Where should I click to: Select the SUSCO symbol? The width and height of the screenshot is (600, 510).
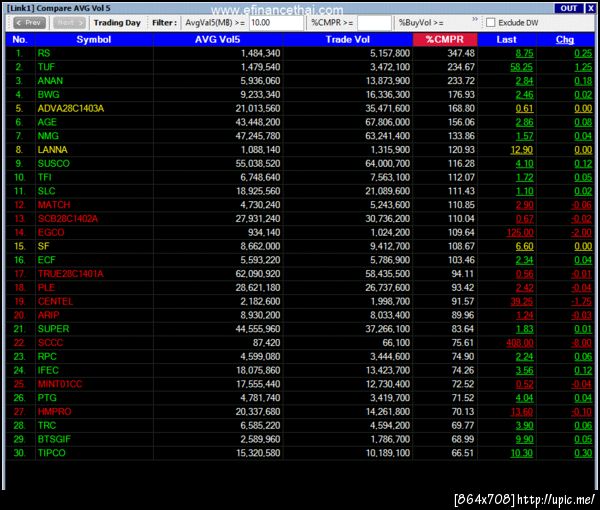pyautogui.click(x=54, y=163)
